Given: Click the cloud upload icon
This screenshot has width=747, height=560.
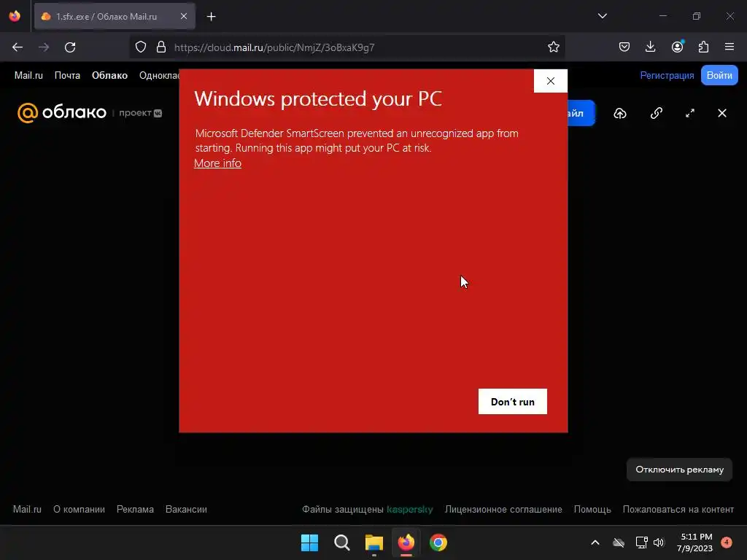Looking at the screenshot, I should point(620,113).
